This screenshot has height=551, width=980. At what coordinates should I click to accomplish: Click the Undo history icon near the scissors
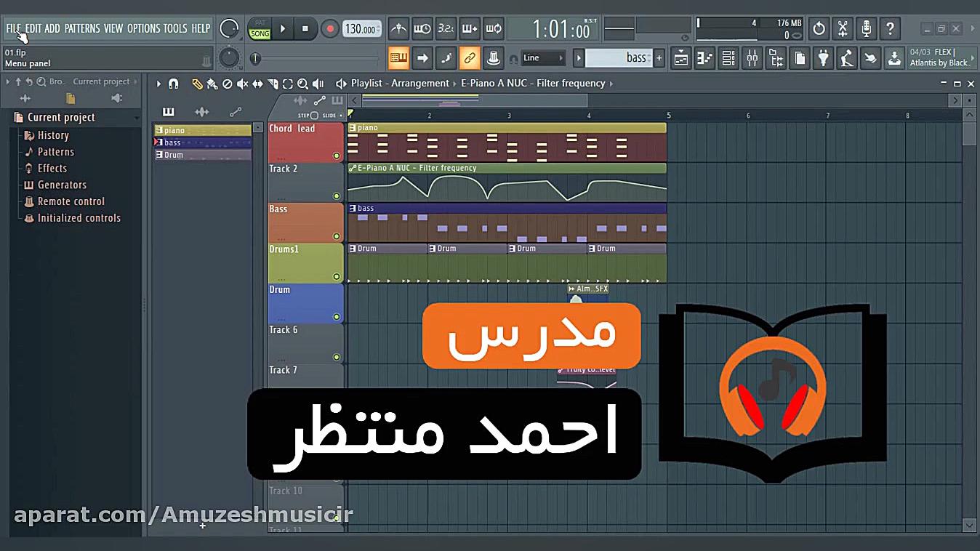tap(819, 28)
